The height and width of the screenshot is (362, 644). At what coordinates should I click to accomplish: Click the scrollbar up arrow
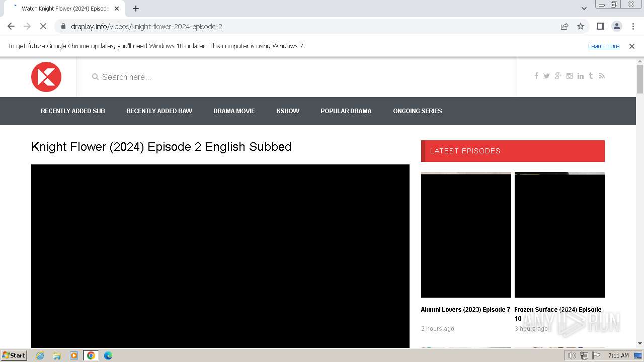(x=640, y=61)
